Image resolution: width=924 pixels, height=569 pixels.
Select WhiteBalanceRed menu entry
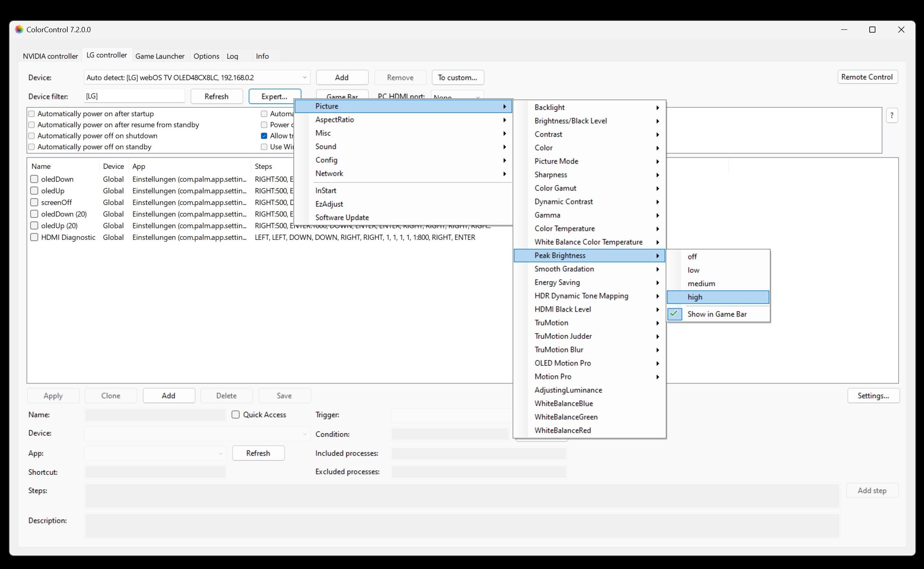[590, 430]
